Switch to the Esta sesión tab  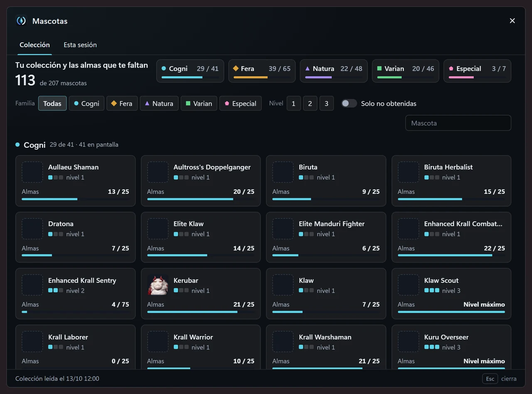[x=80, y=45]
